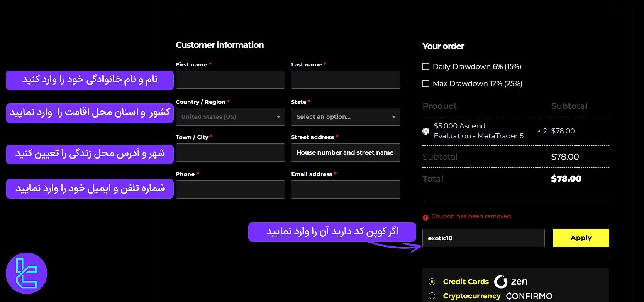Select the Credit Cards payment option

432,281
